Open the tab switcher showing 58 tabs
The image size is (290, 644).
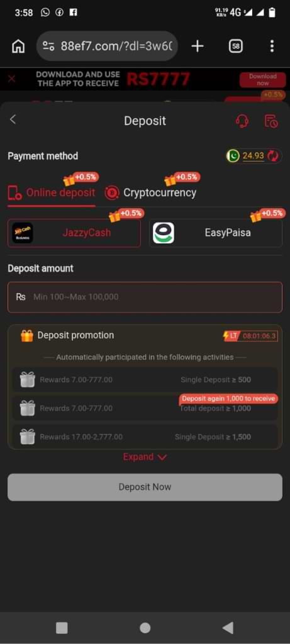tap(236, 47)
